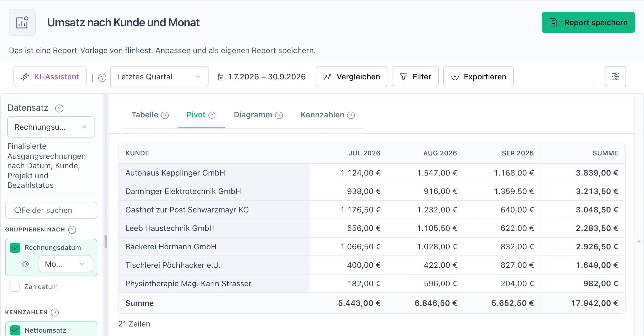The width and height of the screenshot is (644, 336).
Task: Click the help icon beside Diagramm tab
Action: (279, 115)
